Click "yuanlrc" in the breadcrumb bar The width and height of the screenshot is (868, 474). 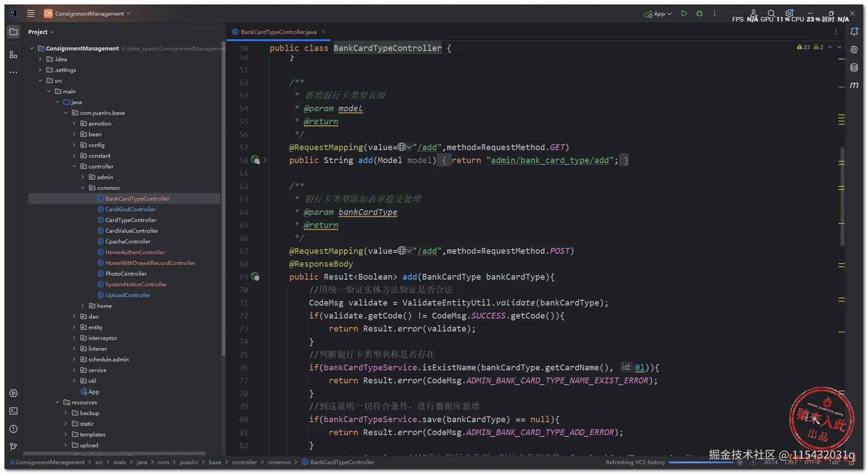(x=189, y=462)
